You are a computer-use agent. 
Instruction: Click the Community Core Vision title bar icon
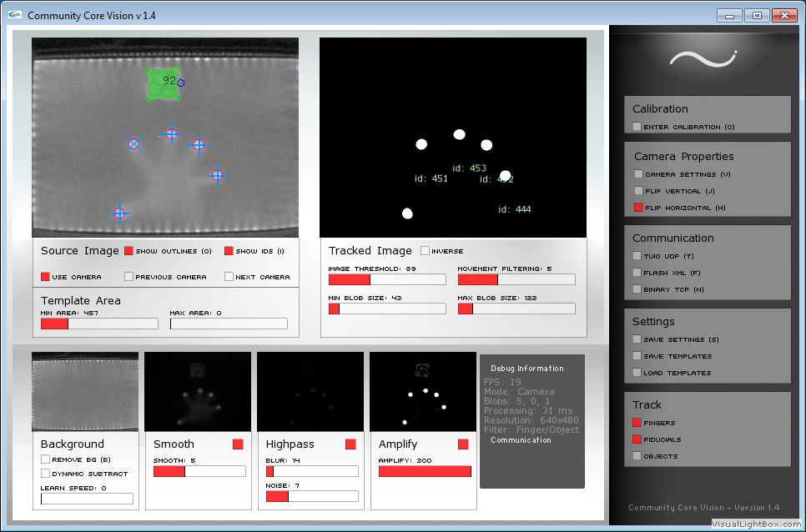coord(14,15)
